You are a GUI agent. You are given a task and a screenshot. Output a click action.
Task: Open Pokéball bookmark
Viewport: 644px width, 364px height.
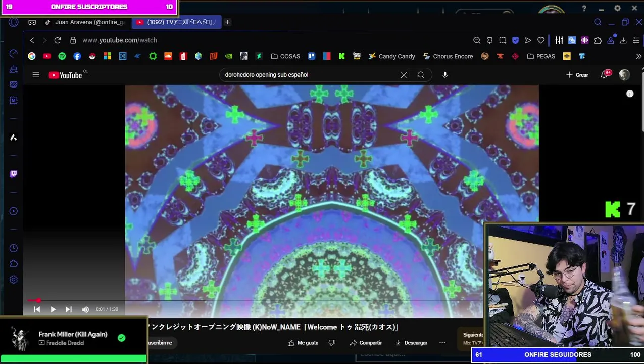[92, 56]
